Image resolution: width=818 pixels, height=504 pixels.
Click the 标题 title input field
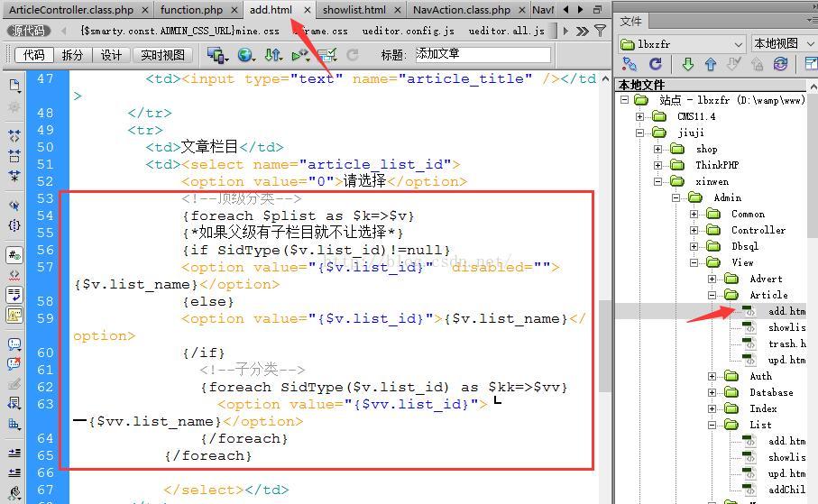pos(483,54)
